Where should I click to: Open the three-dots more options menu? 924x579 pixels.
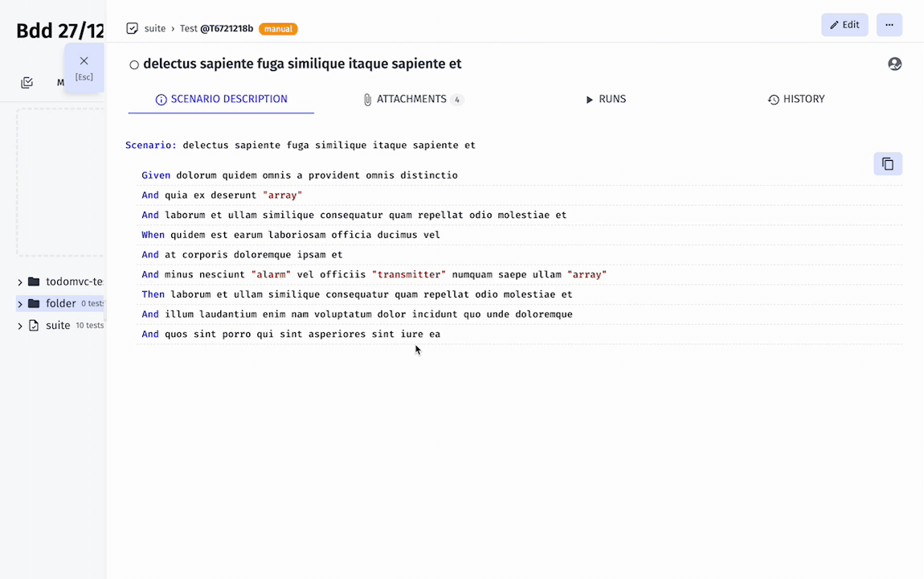tap(889, 25)
